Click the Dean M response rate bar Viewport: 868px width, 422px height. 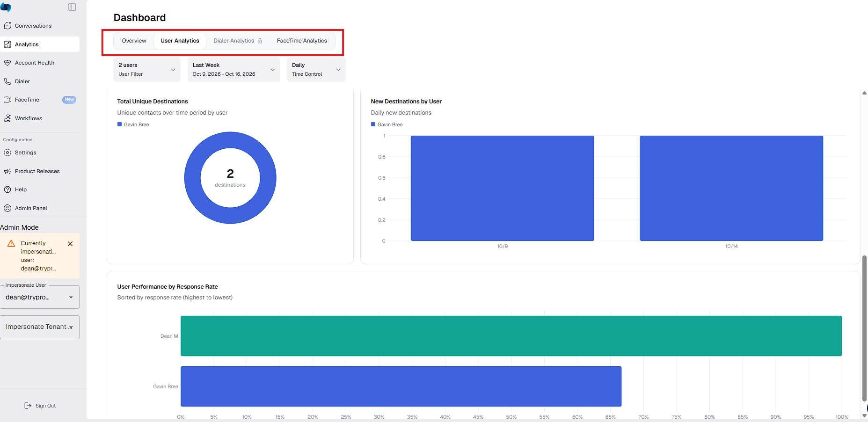coord(511,336)
